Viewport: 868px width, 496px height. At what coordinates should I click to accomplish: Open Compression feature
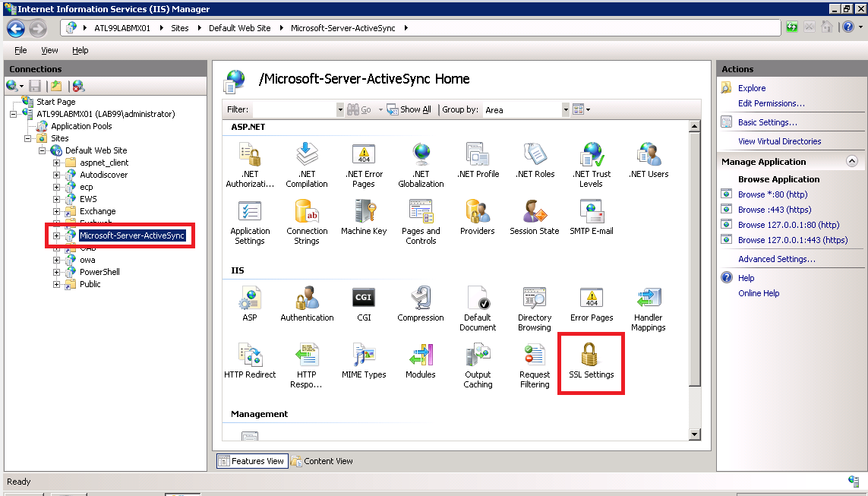click(x=421, y=304)
